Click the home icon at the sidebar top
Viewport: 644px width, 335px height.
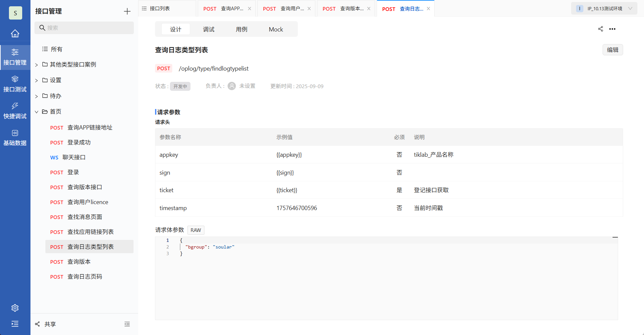pos(15,33)
